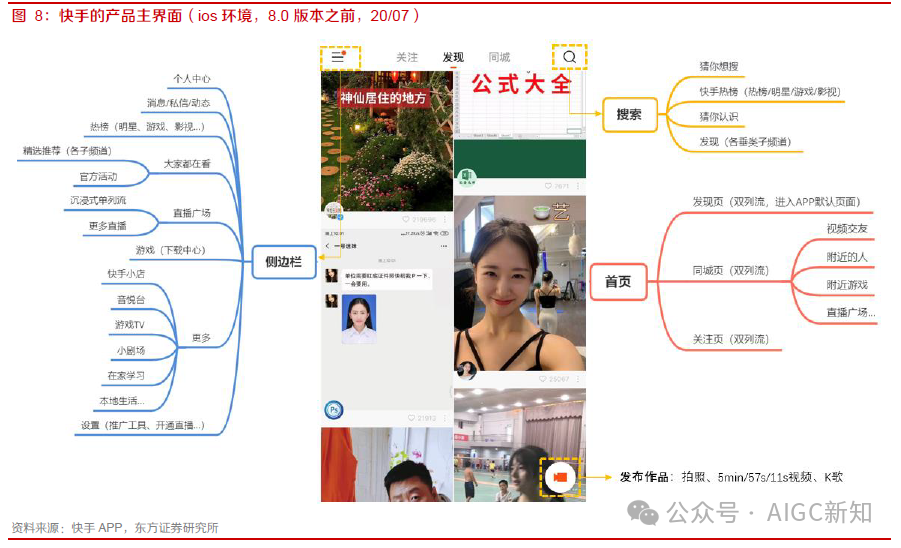
Task: Open the selfie woman video thumbnail
Action: pos(520,283)
